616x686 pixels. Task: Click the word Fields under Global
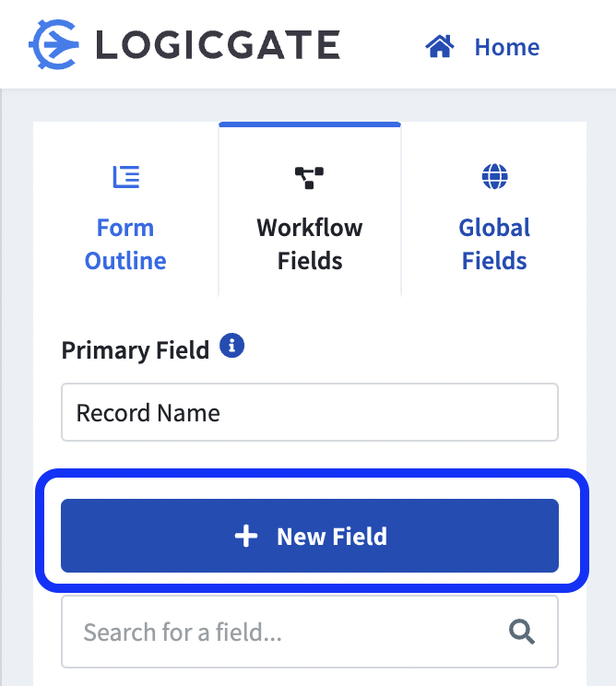494,261
